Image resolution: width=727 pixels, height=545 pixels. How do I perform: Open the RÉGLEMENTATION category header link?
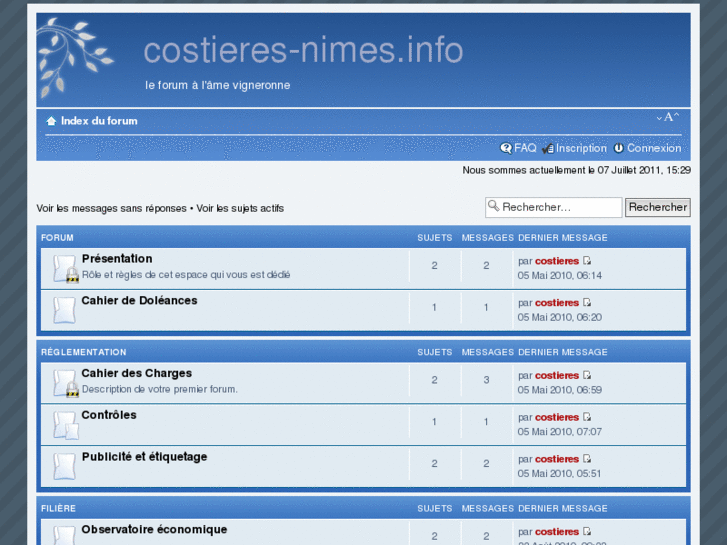point(83,352)
